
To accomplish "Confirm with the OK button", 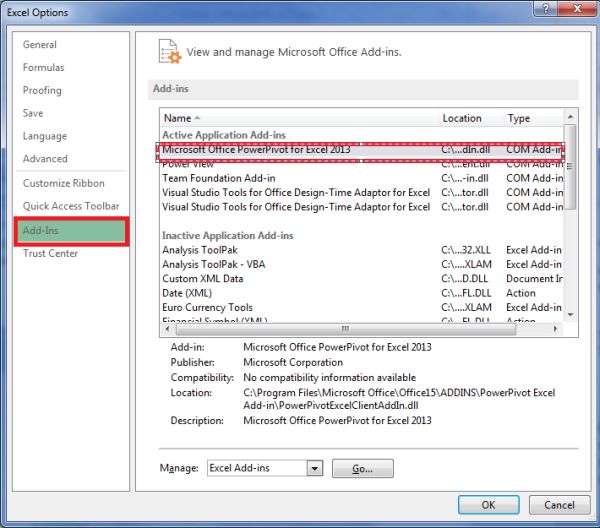I will [489, 505].
